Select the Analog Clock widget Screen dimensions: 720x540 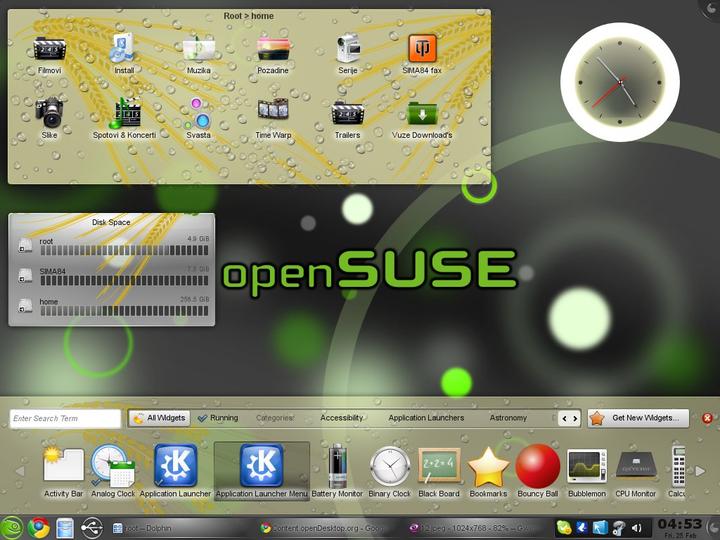pos(112,471)
